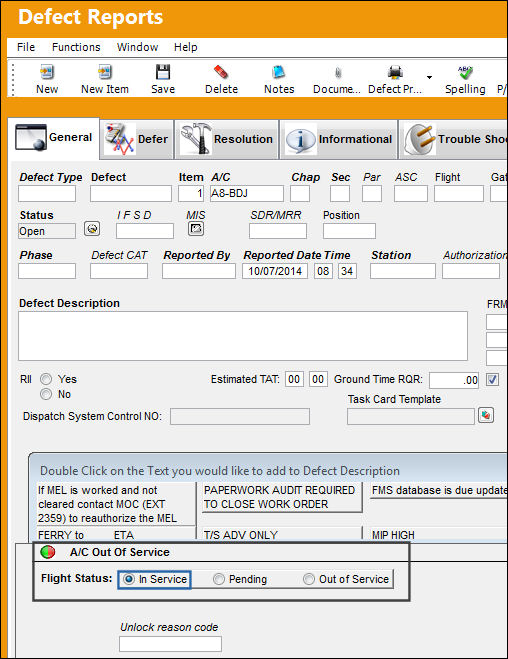Click the Status lookup icon button
This screenshot has height=659, width=508.
pyautogui.click(x=92, y=229)
